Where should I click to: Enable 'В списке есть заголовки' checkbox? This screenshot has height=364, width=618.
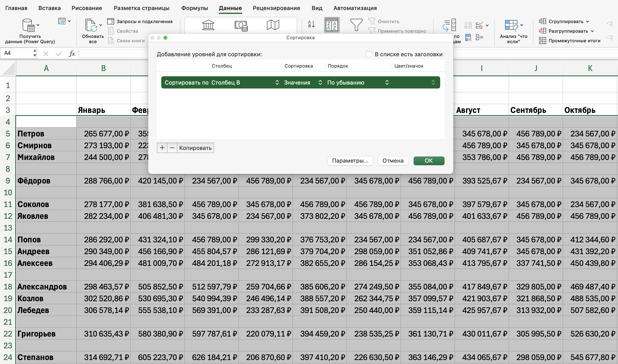[369, 54]
